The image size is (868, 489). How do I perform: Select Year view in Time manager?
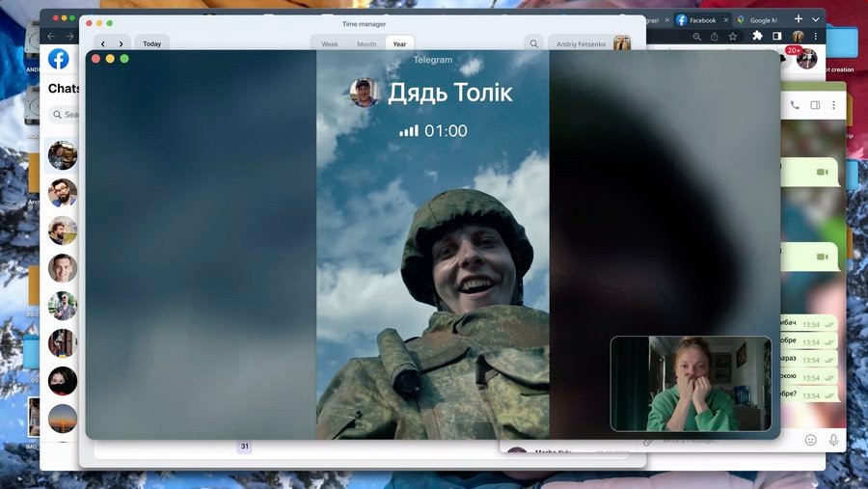(x=399, y=43)
